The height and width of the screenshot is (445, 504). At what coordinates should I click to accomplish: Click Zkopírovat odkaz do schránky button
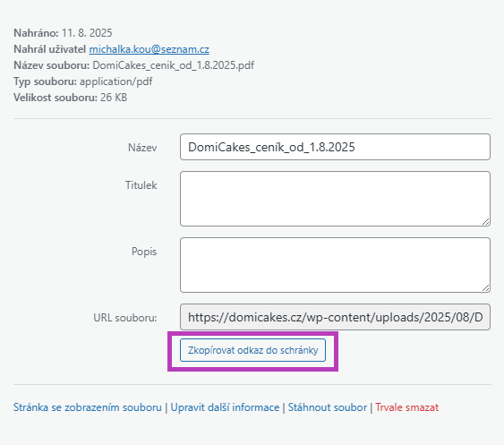[252, 350]
